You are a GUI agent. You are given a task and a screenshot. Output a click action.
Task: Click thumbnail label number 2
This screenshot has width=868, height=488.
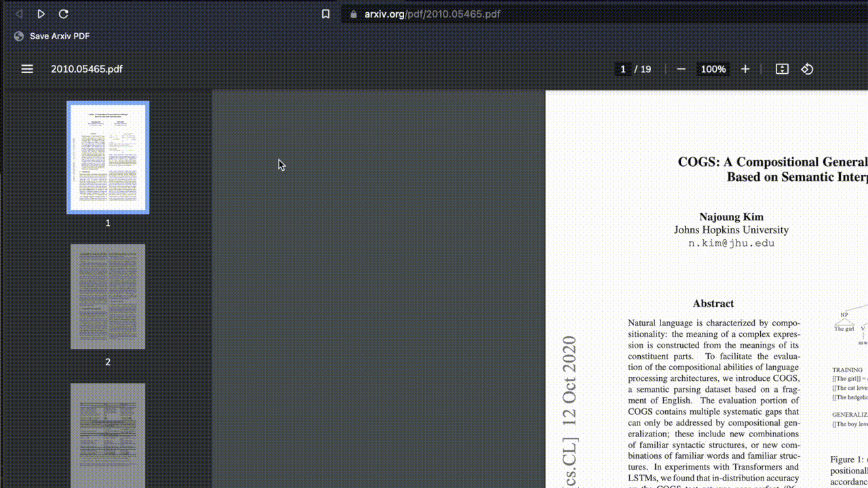tap(108, 362)
